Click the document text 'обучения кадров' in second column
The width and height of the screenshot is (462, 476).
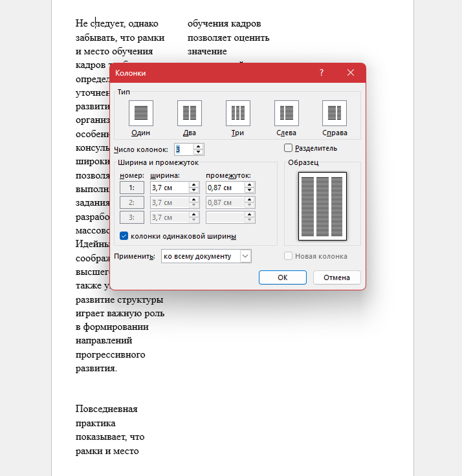tap(224, 24)
